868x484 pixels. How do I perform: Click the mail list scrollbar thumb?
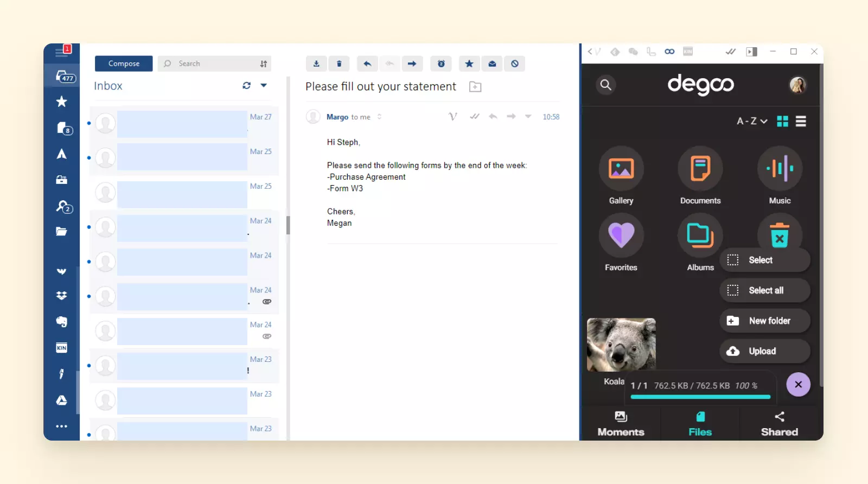288,225
